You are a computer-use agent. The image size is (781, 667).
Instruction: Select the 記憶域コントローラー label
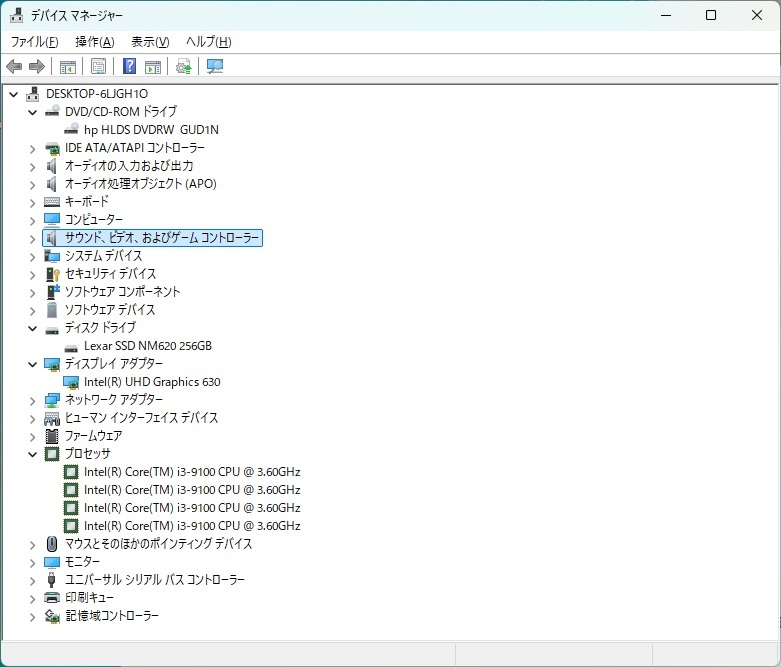(112, 616)
